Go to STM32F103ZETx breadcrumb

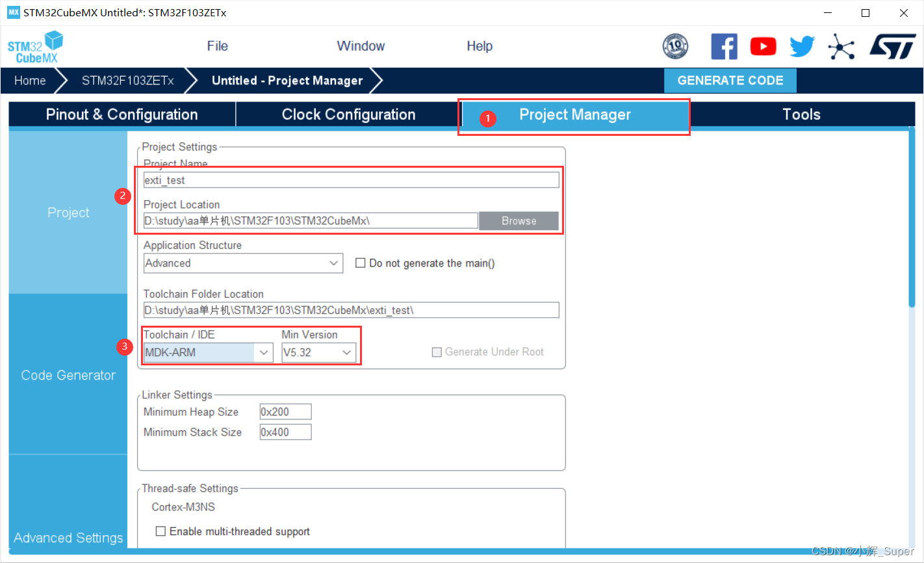pos(127,81)
